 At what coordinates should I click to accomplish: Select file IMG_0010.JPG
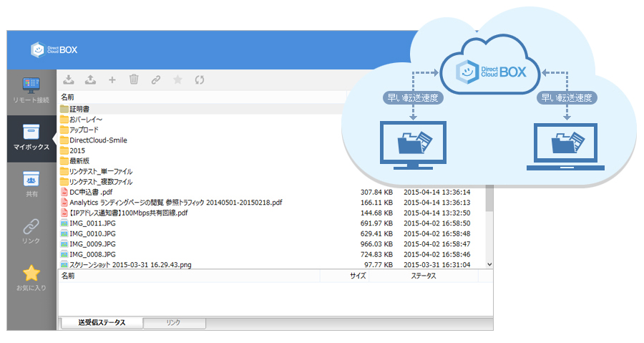(92, 233)
